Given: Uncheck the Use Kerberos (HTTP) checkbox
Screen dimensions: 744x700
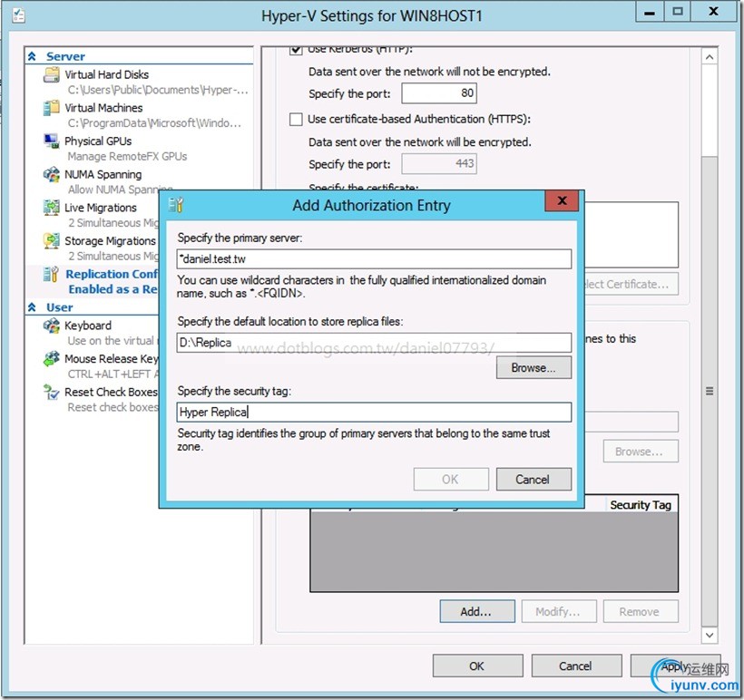Looking at the screenshot, I should [296, 49].
